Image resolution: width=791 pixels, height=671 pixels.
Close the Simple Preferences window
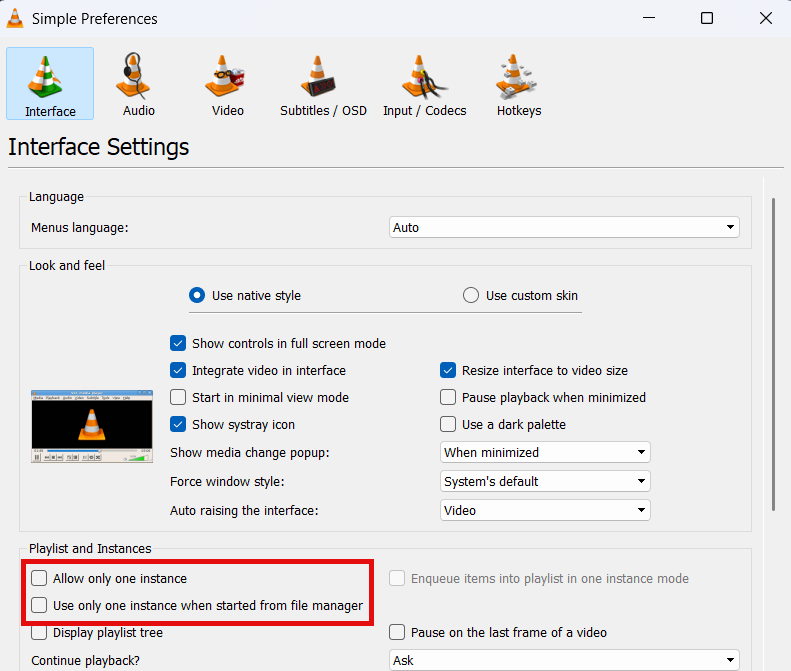tap(766, 18)
